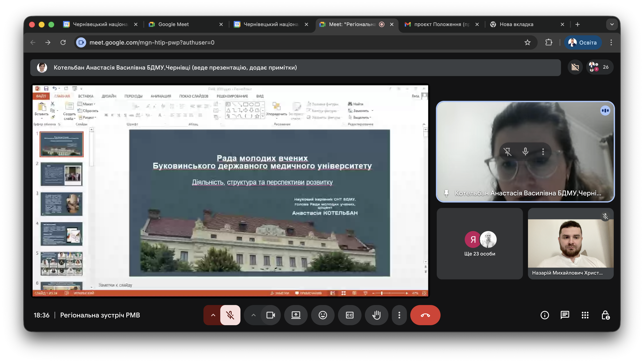644x363 pixels.
Task: Open Chrome's tab search arrow
Action: click(x=612, y=24)
